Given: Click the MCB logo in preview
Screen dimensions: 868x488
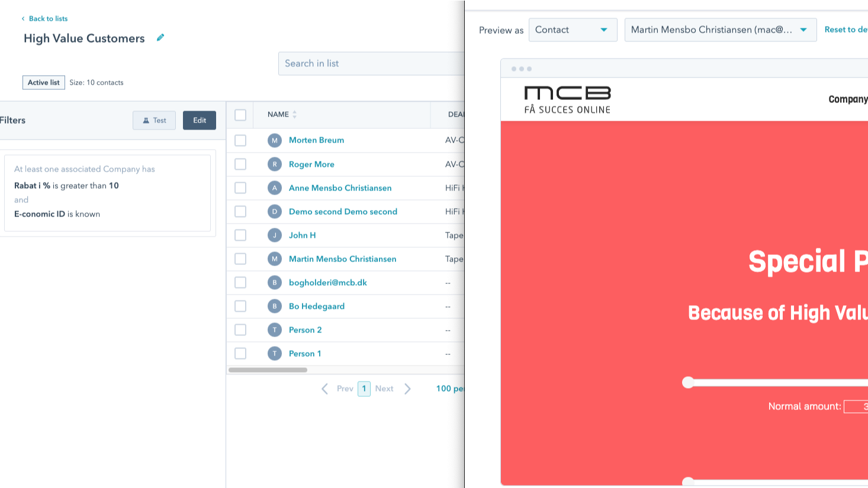Looking at the screenshot, I should [567, 99].
